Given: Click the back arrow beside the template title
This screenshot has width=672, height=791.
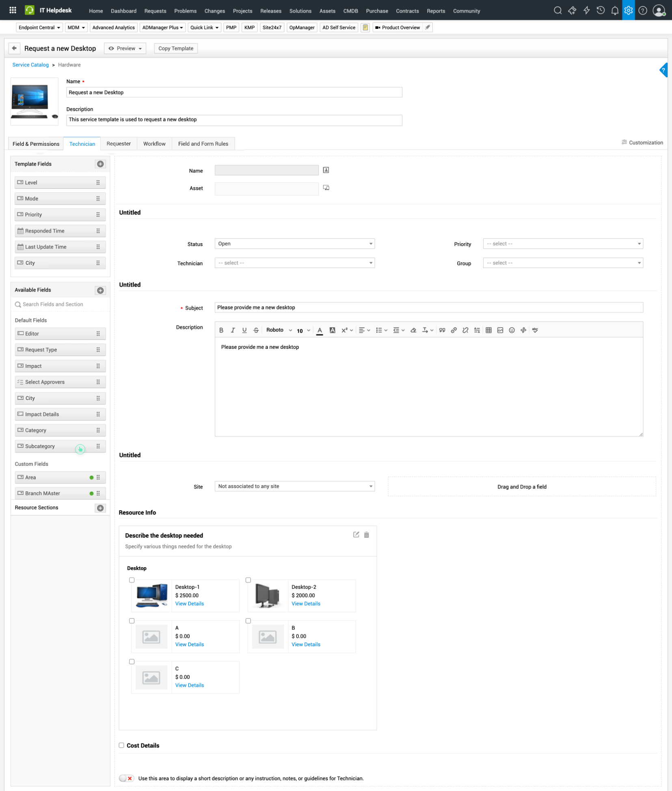Looking at the screenshot, I should click(14, 48).
